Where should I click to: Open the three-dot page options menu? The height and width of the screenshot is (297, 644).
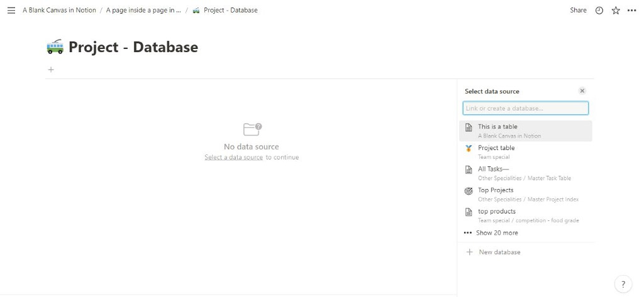pyautogui.click(x=631, y=10)
